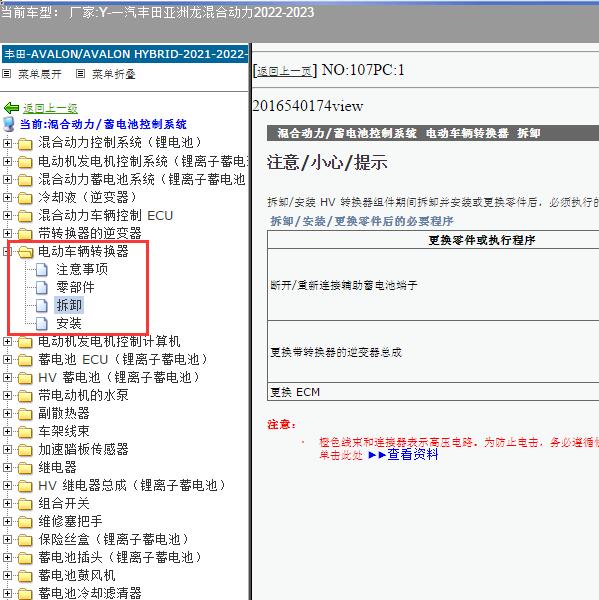599x600 pixels.
Task: Click the 混合动力控制系统（锂电池） folder icon
Action: 25,144
